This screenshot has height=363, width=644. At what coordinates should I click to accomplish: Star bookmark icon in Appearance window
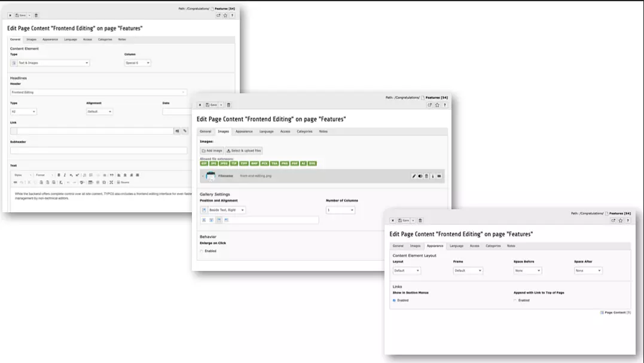(x=621, y=221)
